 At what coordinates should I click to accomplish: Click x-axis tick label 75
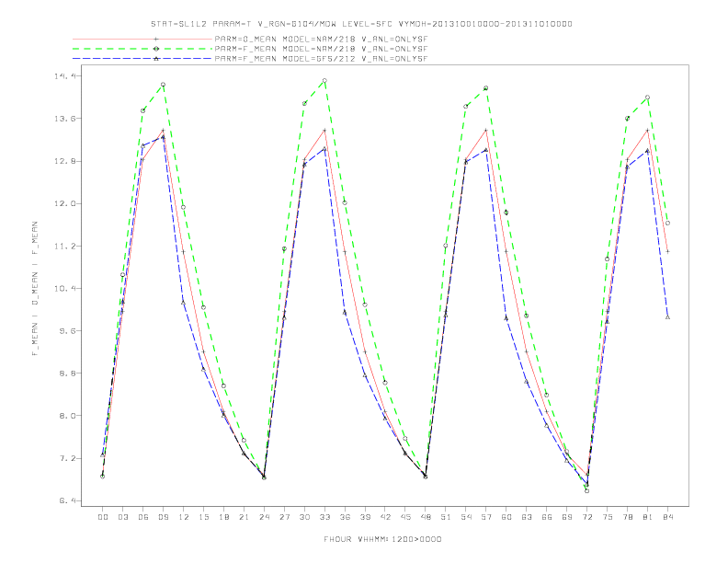point(608,517)
